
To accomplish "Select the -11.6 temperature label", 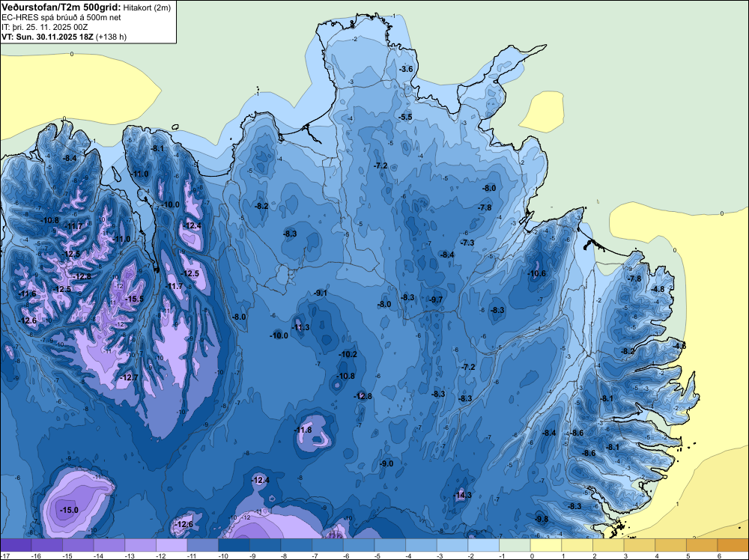I will 28,293.
